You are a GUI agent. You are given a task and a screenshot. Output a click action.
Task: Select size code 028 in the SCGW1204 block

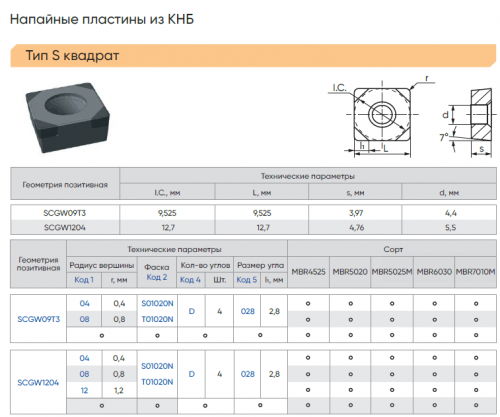[248, 374]
